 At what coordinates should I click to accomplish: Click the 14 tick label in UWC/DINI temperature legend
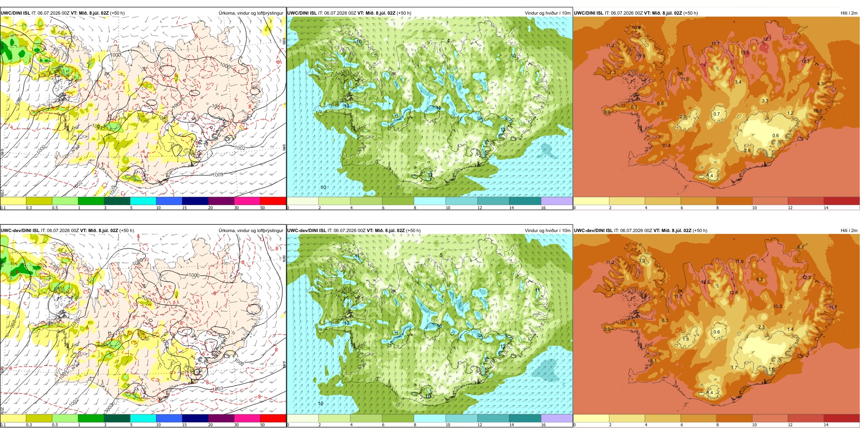pos(826,208)
